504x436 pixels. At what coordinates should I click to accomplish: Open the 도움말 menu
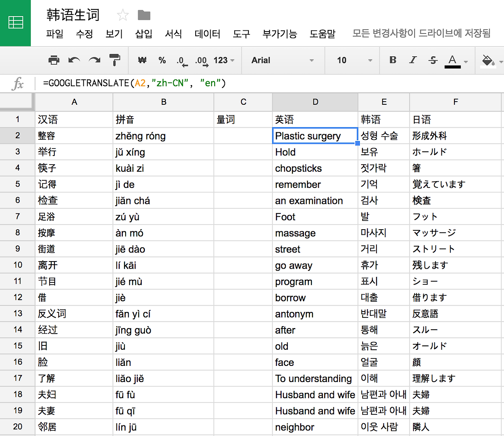(322, 34)
